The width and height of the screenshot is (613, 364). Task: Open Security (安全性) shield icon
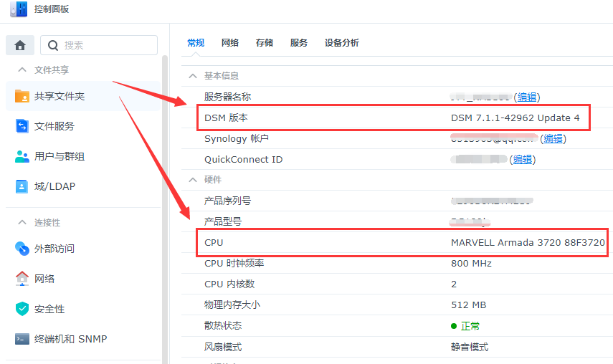pyautogui.click(x=22, y=309)
